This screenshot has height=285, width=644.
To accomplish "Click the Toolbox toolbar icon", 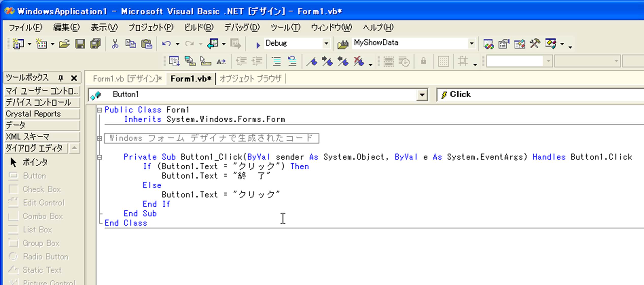I will pyautogui.click(x=535, y=44).
